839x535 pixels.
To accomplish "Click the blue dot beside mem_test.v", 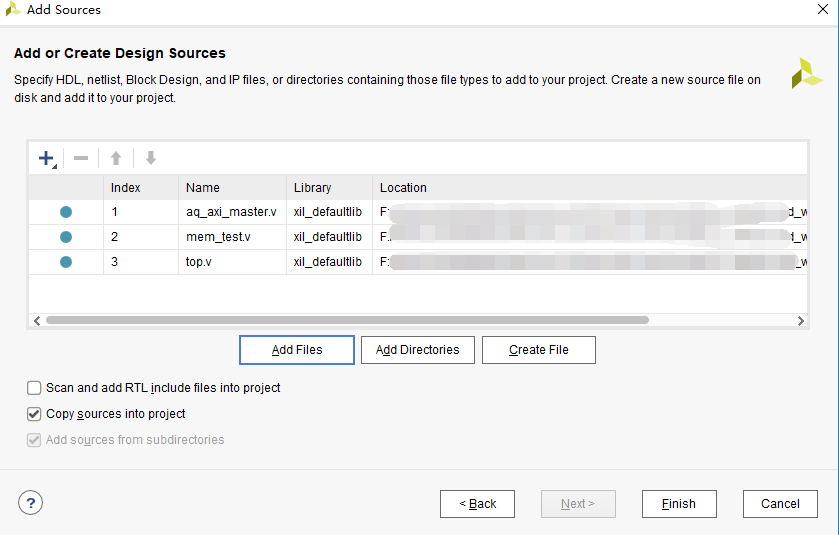I will pos(66,237).
